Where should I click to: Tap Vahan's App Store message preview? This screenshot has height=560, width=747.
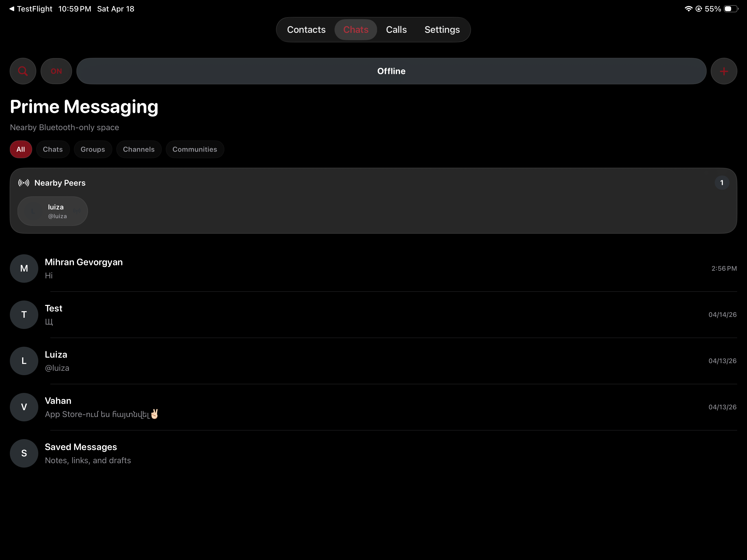point(102,414)
